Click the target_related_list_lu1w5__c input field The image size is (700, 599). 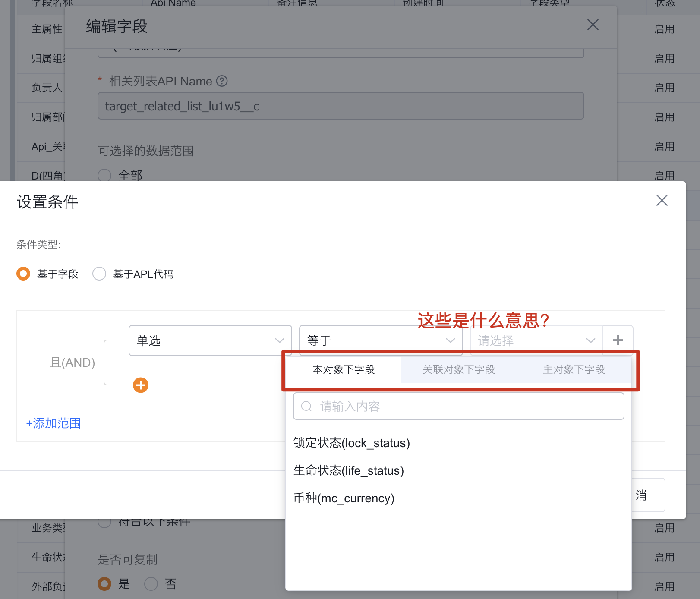click(341, 106)
